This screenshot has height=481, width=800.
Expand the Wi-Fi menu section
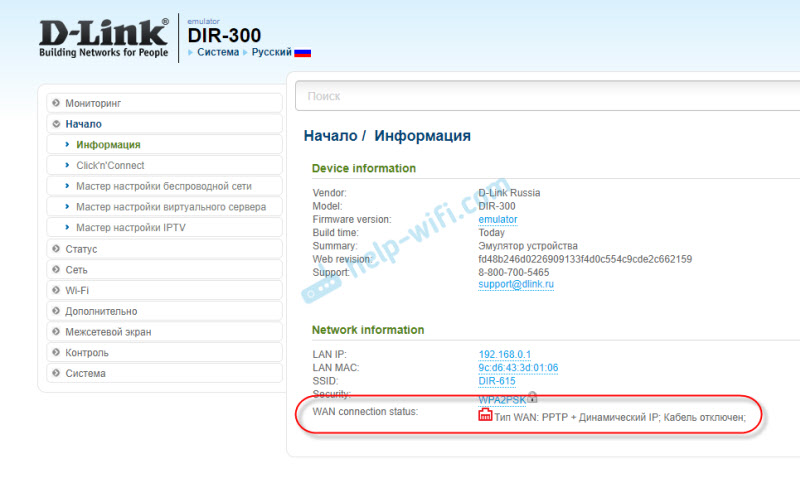coord(164,290)
